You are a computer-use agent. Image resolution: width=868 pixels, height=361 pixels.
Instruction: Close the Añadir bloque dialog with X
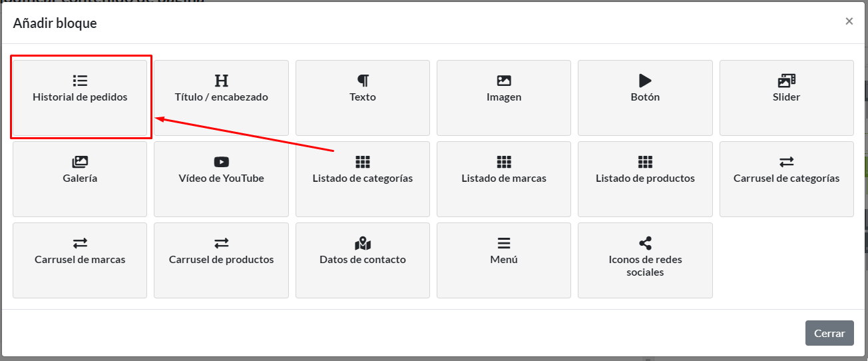pos(849,21)
